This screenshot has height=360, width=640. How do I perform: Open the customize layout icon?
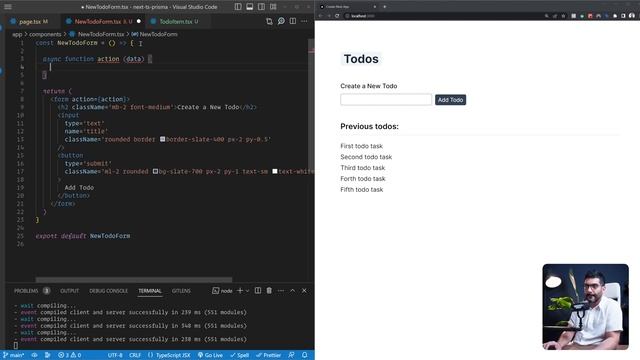click(x=273, y=7)
